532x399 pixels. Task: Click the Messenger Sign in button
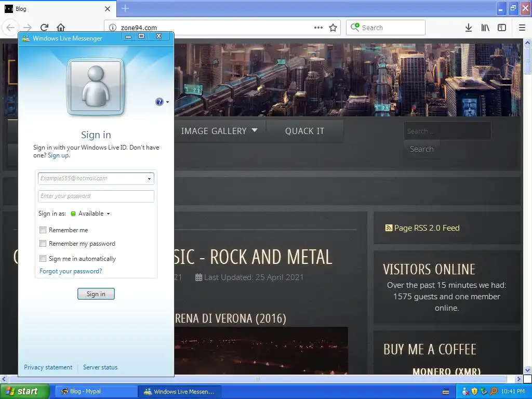point(96,294)
